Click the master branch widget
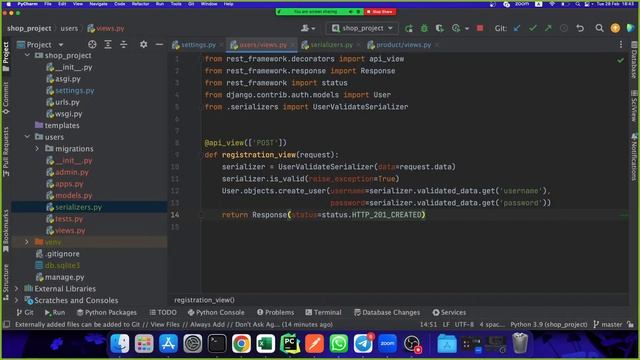The width and height of the screenshot is (640, 360). point(608,324)
